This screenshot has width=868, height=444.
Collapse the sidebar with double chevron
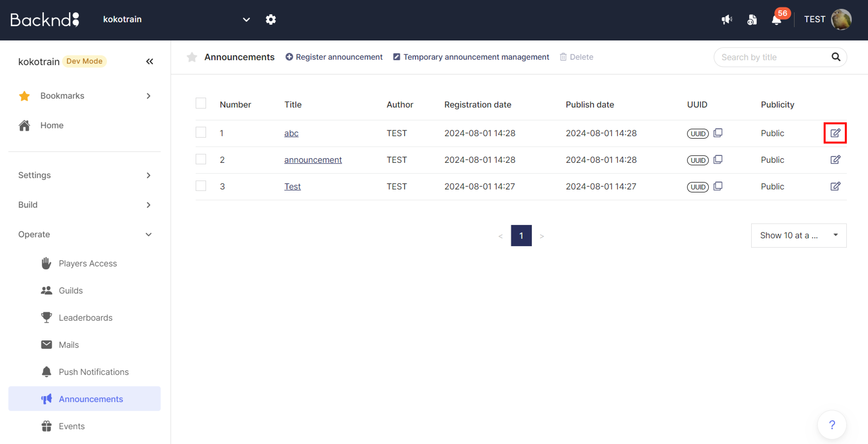150,61
